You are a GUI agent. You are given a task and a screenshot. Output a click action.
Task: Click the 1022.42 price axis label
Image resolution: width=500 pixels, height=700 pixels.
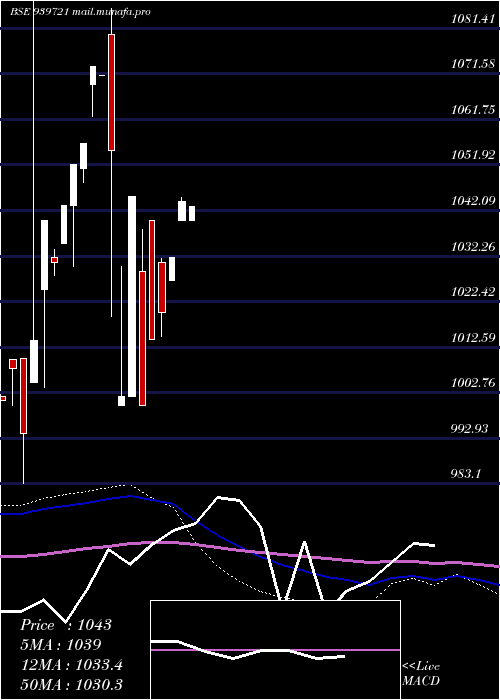[x=473, y=292]
